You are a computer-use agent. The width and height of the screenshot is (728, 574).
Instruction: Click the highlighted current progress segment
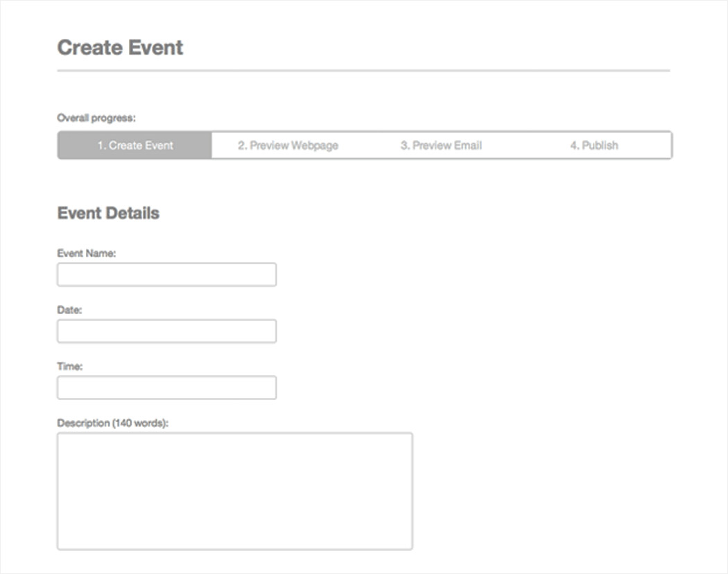tap(134, 145)
